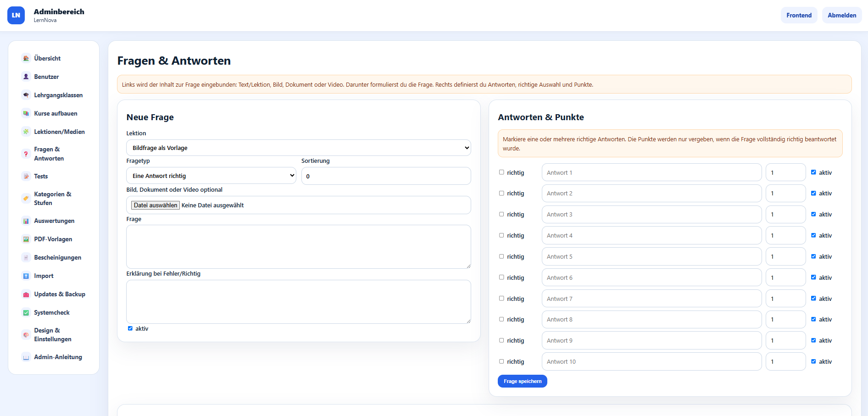Toggle aktiv checkbox for Antwort 4
The width and height of the screenshot is (868, 416).
(813, 235)
